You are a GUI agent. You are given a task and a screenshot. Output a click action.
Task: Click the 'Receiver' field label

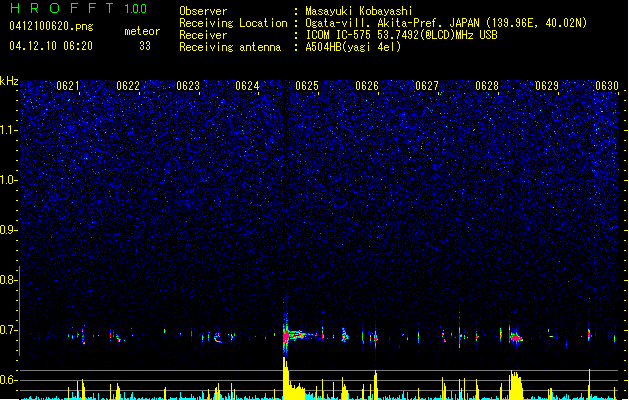pos(203,35)
